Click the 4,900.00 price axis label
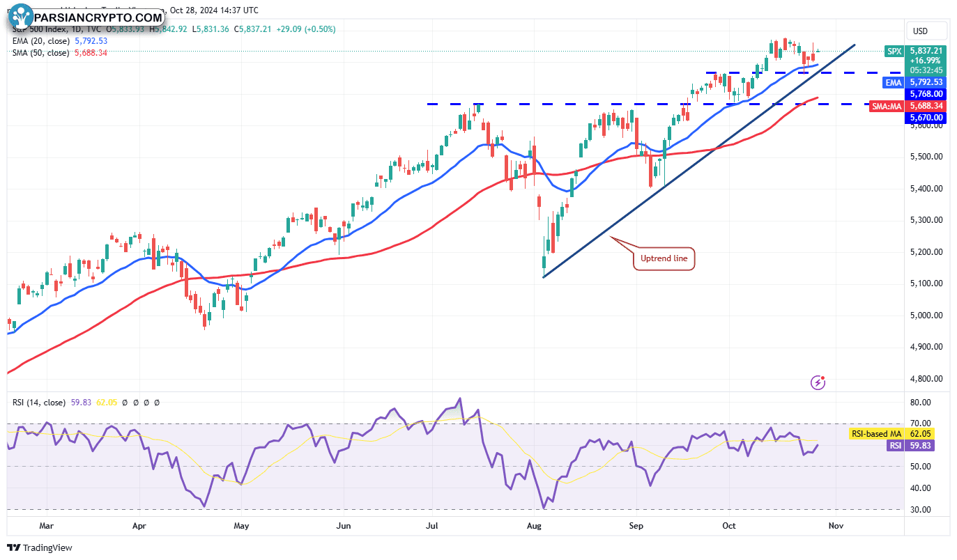This screenshot has width=957, height=560. (928, 347)
